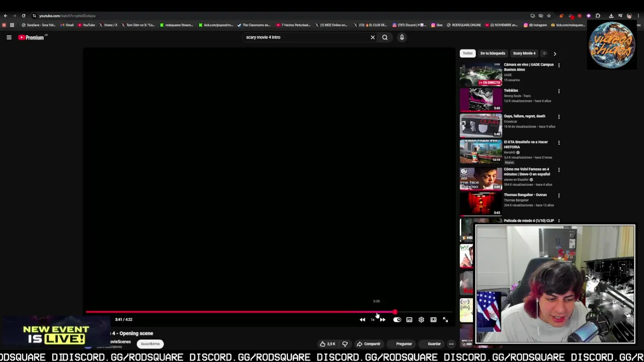
Task: Open the UADE channel link
Action: click(508, 75)
